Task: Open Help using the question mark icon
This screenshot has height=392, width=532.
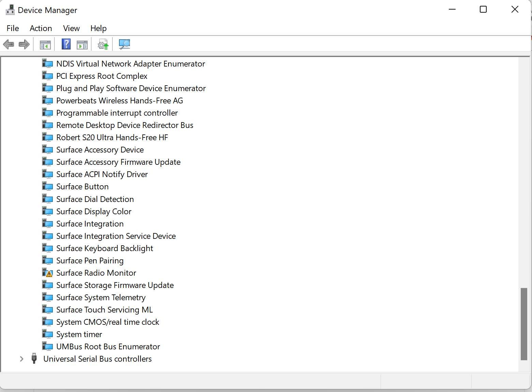Action: (66, 44)
